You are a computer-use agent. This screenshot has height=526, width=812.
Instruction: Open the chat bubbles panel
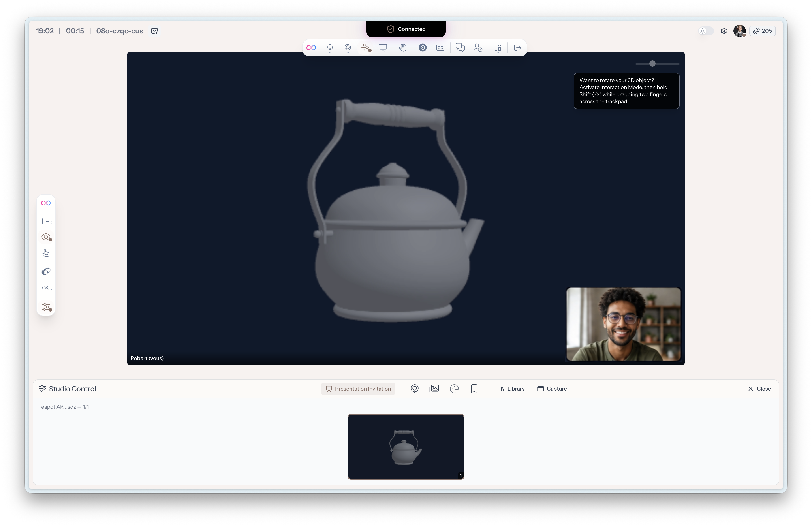[x=460, y=48]
